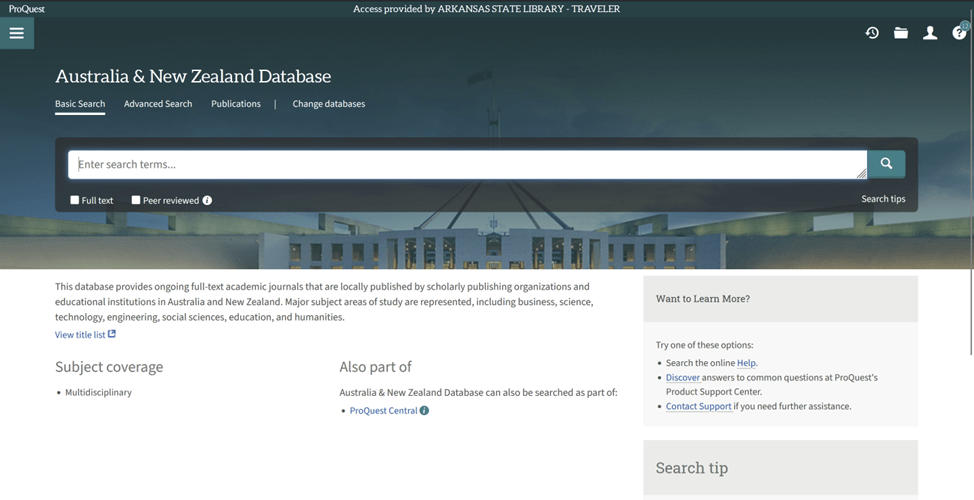Click into the Enter search terms field
The width and height of the screenshot is (974, 500).
tap(465, 164)
